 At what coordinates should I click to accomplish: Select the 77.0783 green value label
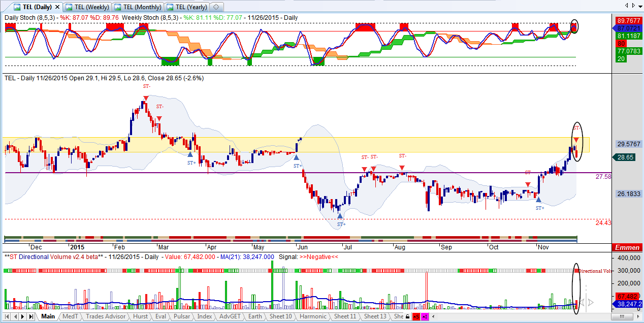(x=628, y=51)
